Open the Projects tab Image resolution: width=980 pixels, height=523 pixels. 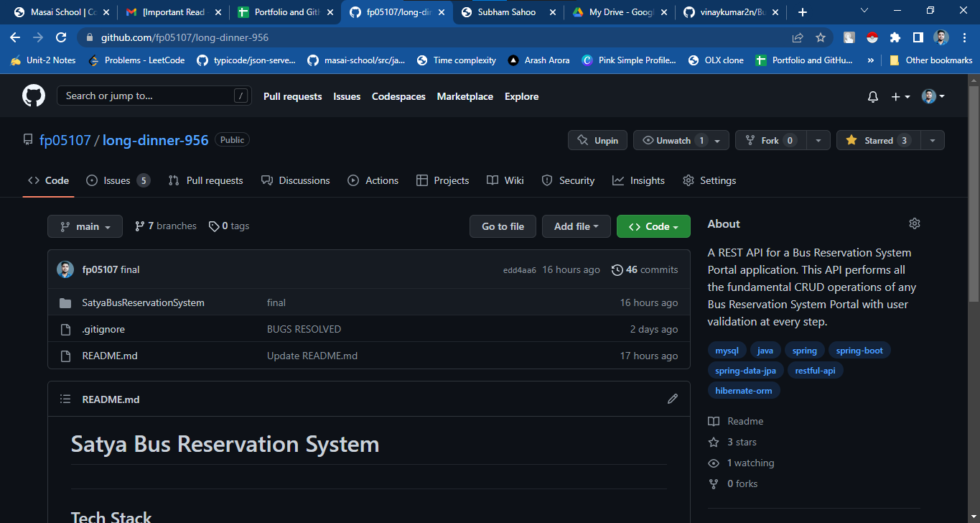click(442, 180)
